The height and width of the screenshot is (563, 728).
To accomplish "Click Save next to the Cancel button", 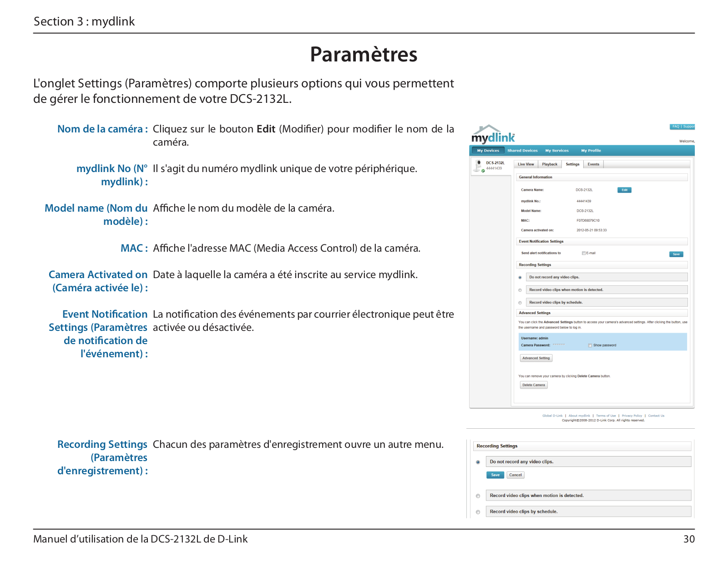I will [x=495, y=475].
